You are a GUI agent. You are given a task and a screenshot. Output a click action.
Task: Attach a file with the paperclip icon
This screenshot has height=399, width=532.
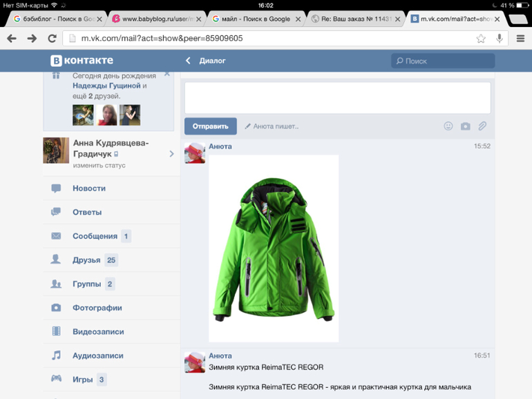(482, 126)
